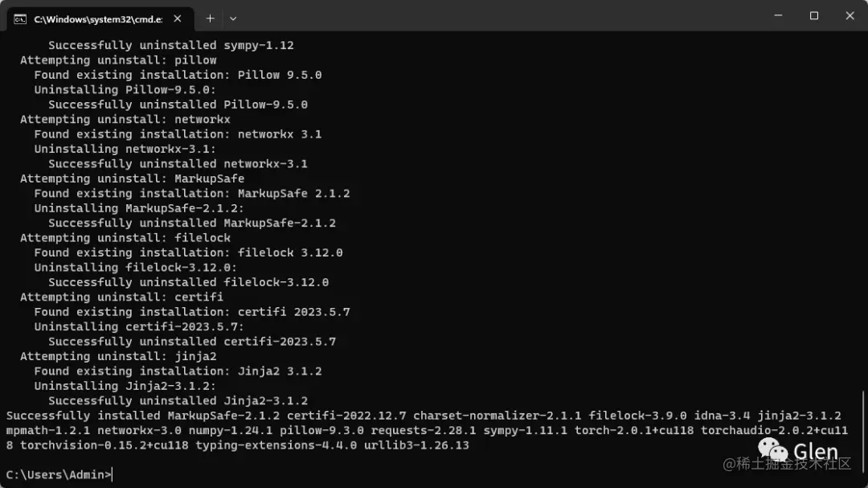The width and height of the screenshot is (868, 488).
Task: Click "certifi-2022.12.7" in installed list
Action: pos(346,416)
